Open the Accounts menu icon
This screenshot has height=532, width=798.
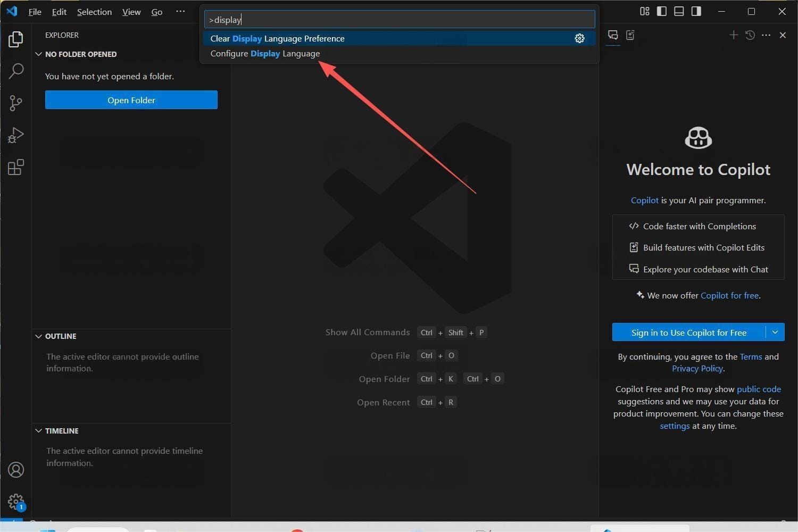pyautogui.click(x=16, y=470)
